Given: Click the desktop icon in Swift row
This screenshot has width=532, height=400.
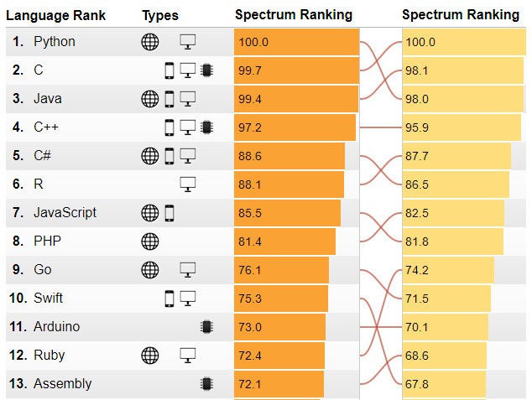Looking at the screenshot, I should (188, 298).
